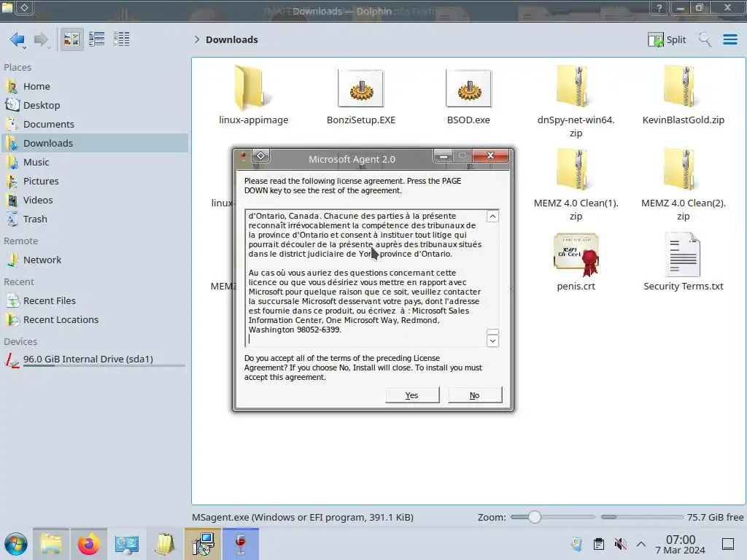Select the linux-appimage folder icon
This screenshot has height=560, width=747.
tap(253, 88)
